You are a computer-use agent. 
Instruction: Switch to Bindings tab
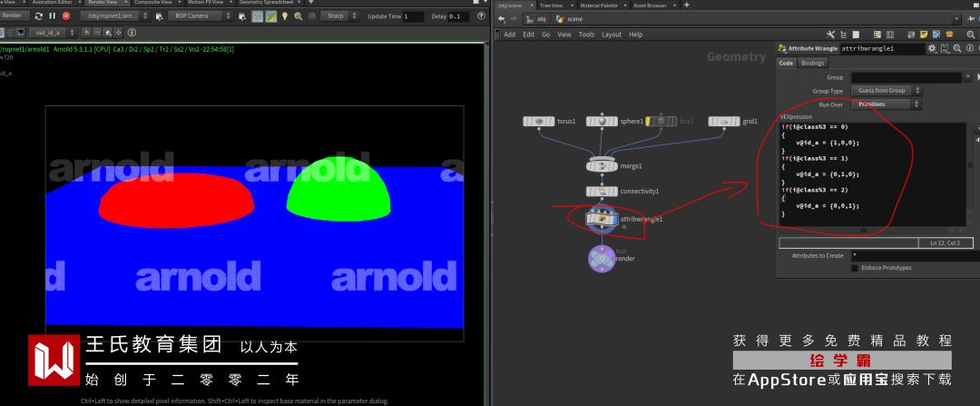(812, 64)
